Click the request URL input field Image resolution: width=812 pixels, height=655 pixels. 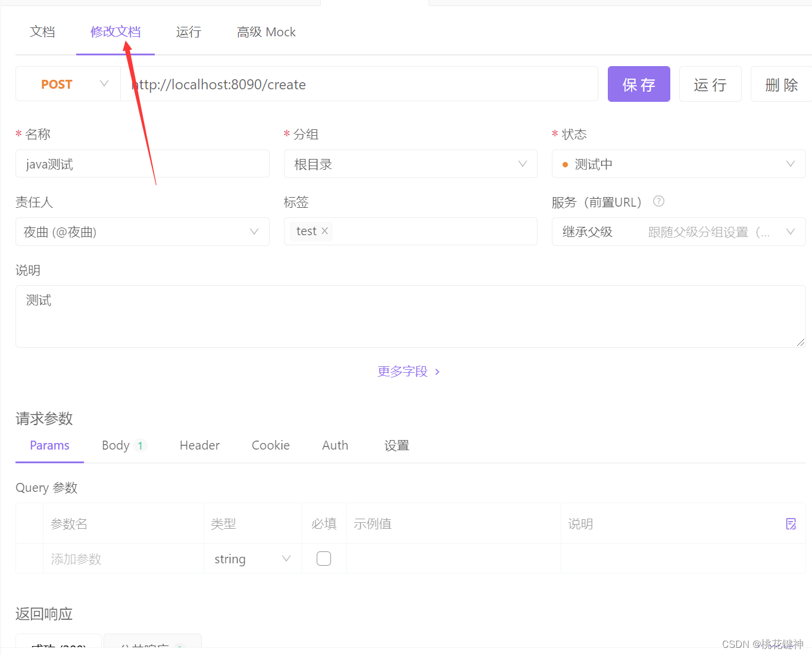pyautogui.click(x=359, y=84)
